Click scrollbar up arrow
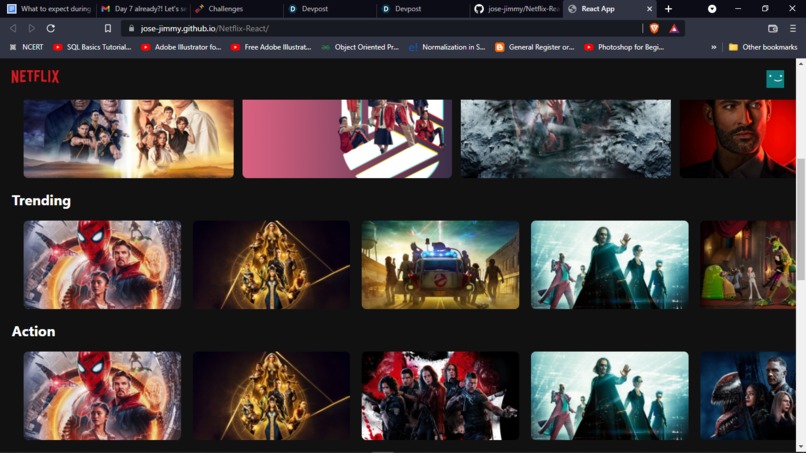 tap(800, 63)
